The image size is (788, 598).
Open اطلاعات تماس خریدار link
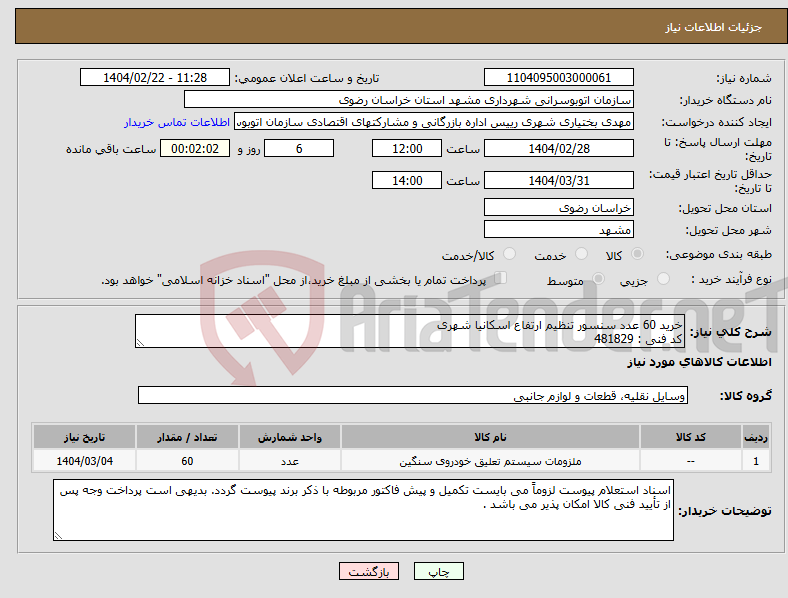[x=177, y=122]
